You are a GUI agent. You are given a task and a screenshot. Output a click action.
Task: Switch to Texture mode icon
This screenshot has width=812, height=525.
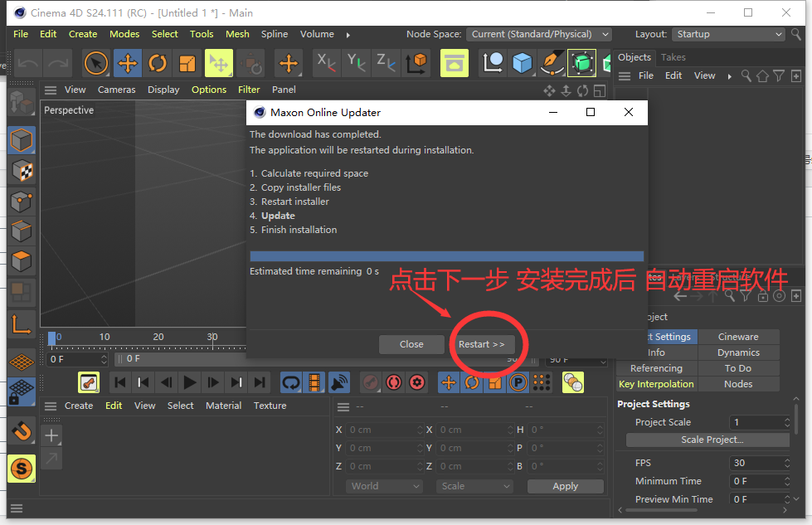(x=22, y=170)
